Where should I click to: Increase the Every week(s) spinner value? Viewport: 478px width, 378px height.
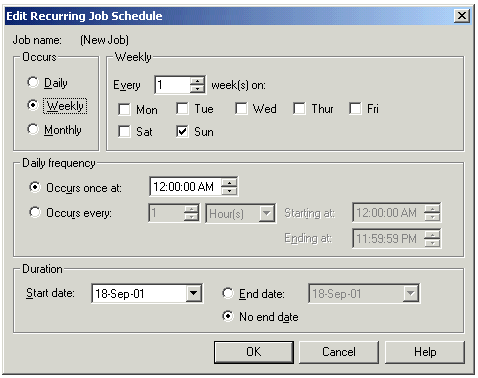[197, 81]
